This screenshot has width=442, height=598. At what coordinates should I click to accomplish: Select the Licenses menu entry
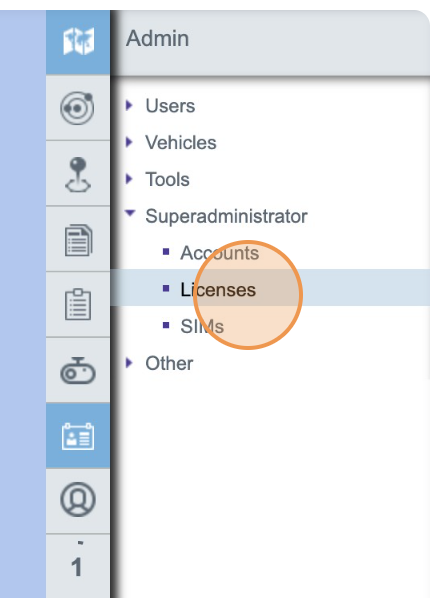tap(270, 288)
